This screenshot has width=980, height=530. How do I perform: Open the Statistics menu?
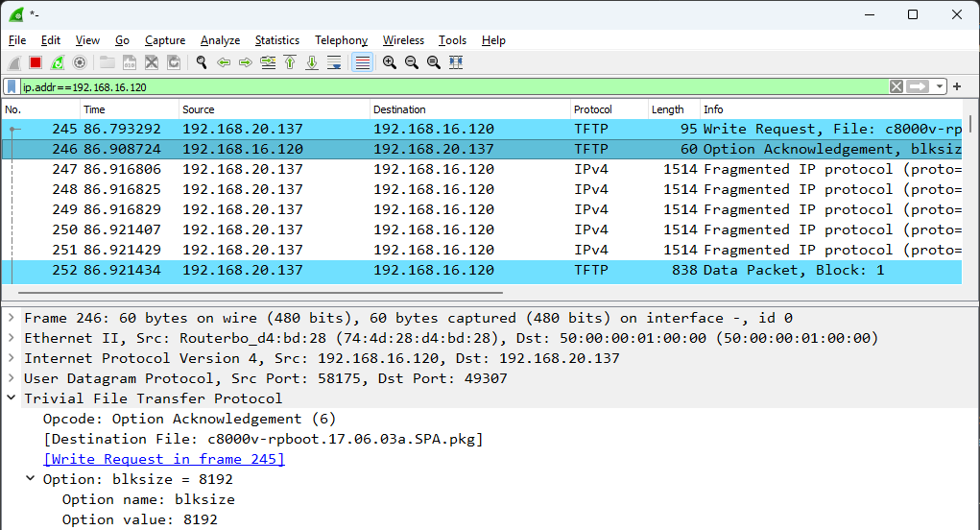[x=276, y=40]
